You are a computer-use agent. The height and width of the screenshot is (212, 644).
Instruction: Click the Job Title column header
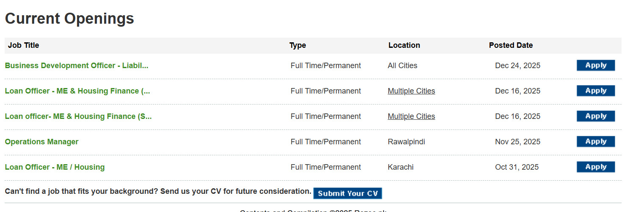coord(23,45)
